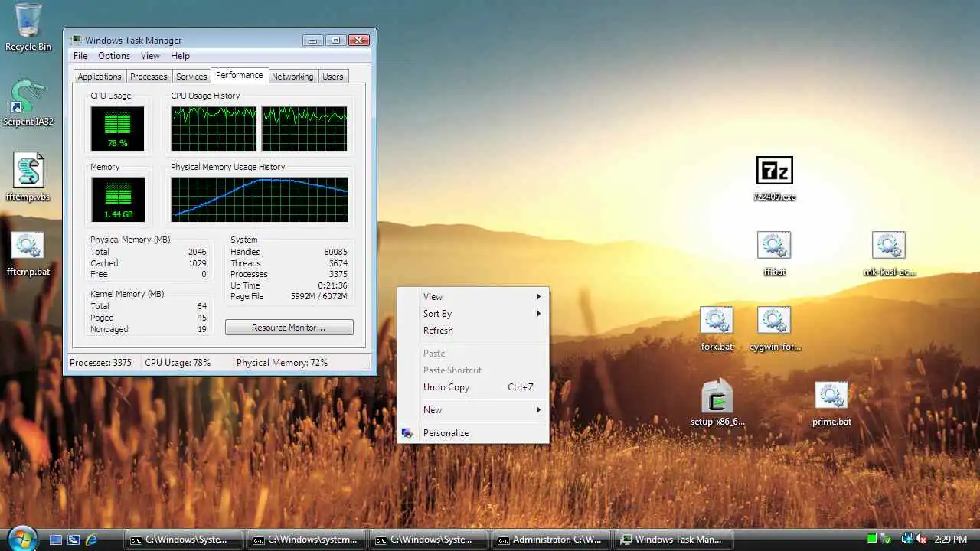Expand the New submenu in context menu

tap(473, 410)
